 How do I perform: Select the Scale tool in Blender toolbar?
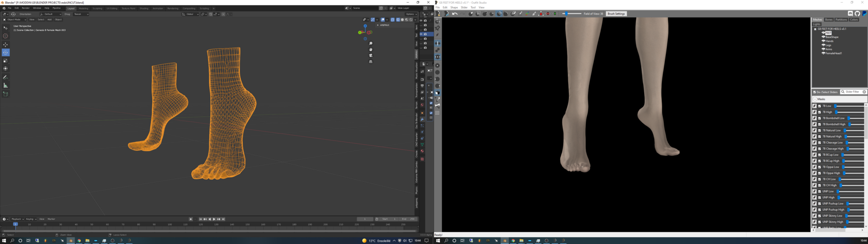click(x=5, y=61)
